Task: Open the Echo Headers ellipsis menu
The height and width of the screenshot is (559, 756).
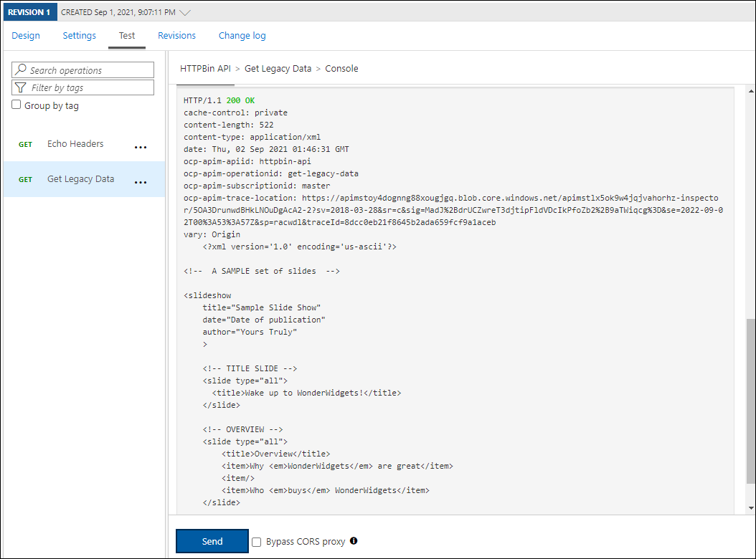Action: [x=141, y=146]
